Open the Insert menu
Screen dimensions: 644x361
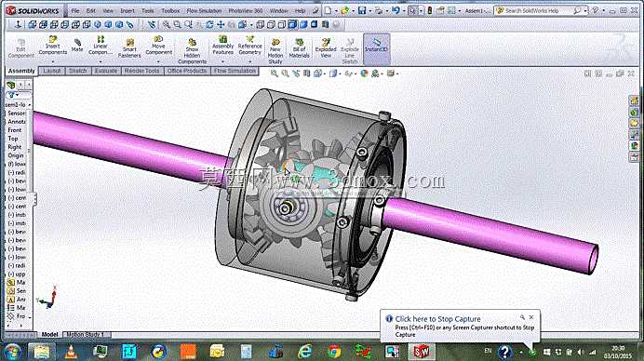(127, 10)
